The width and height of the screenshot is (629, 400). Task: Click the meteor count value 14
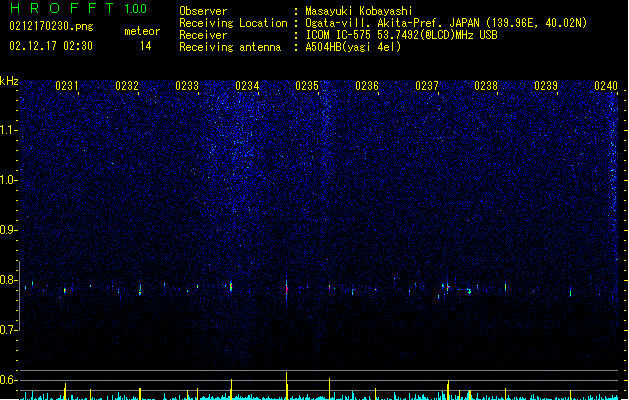(146, 46)
